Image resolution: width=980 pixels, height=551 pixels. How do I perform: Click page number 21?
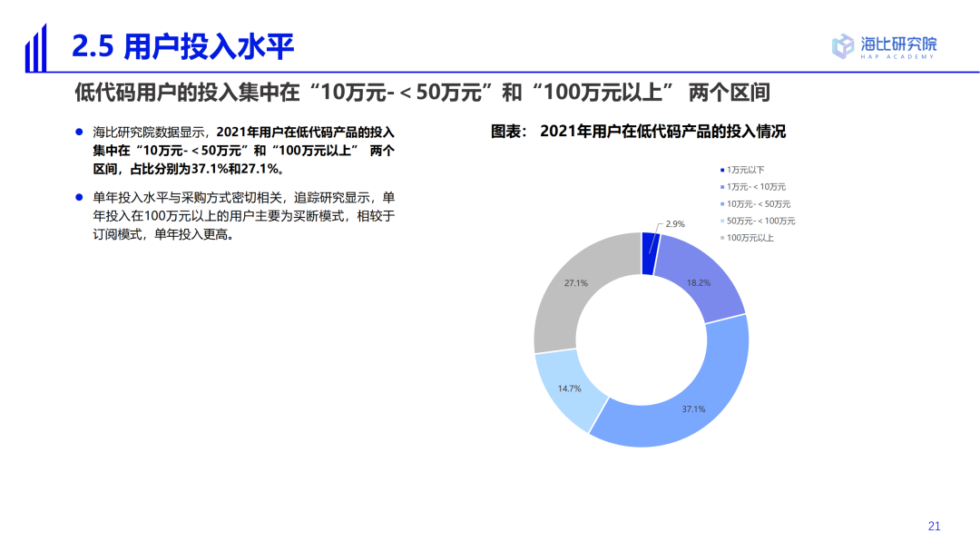[935, 526]
